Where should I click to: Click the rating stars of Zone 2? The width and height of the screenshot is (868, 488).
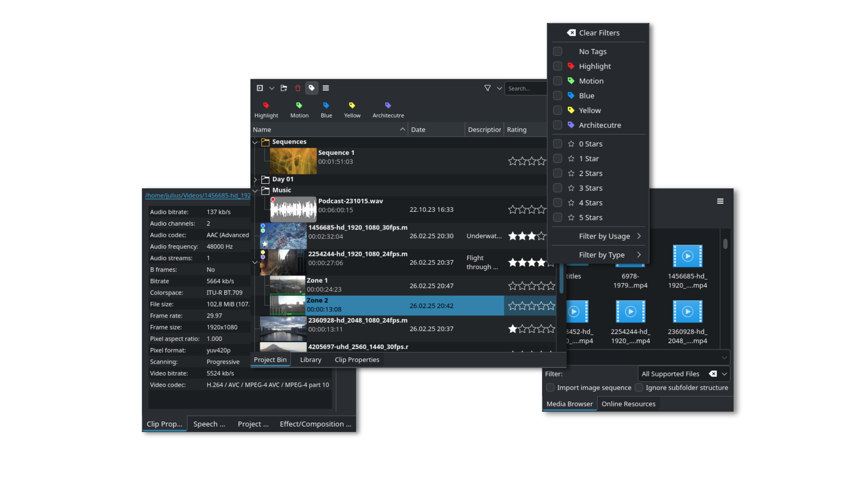531,306
